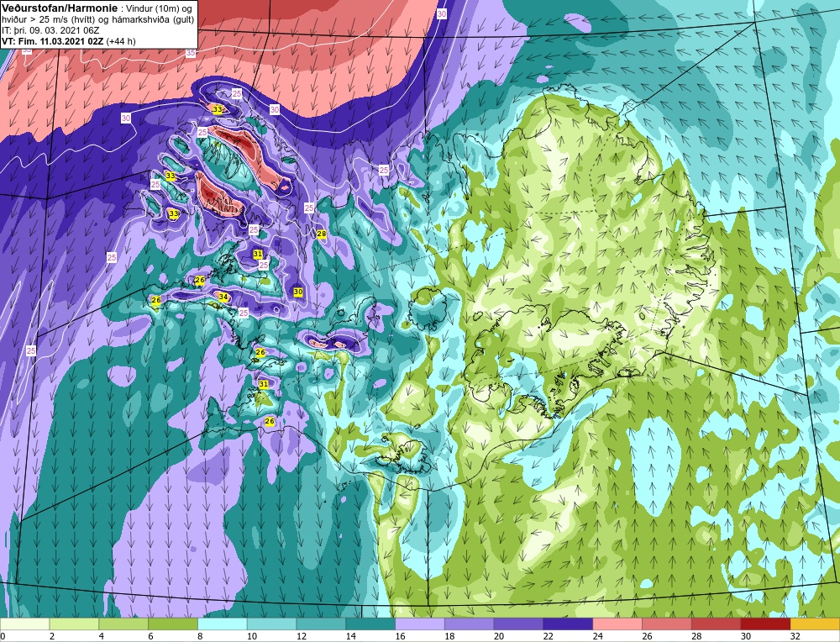Pick the 10–12 m/s turquoise legend swatch
Viewport: 840px width, 642px height.
coord(271,624)
